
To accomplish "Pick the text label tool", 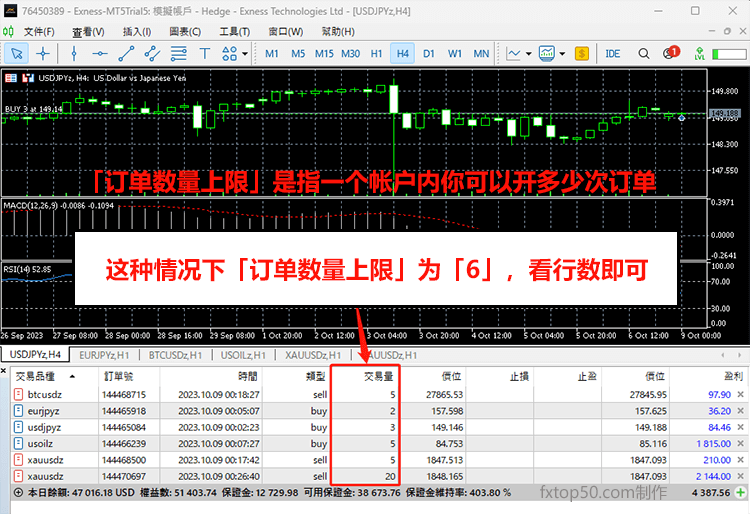I will tap(205, 54).
